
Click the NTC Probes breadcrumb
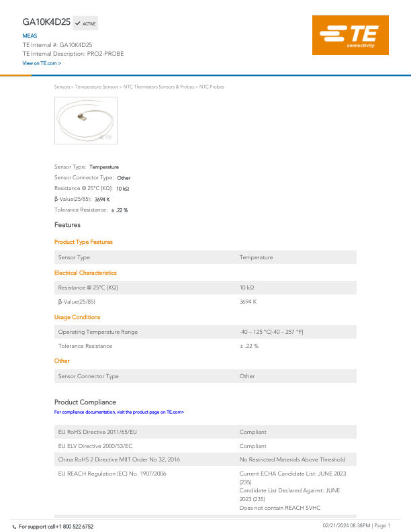pyautogui.click(x=212, y=87)
